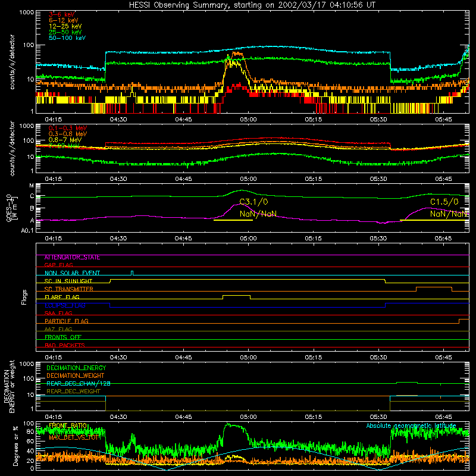Viewport: 476px width, 476px height.
Task: Click 'NaN/NaN' below the C3.1/0 label
Action: click(258, 214)
